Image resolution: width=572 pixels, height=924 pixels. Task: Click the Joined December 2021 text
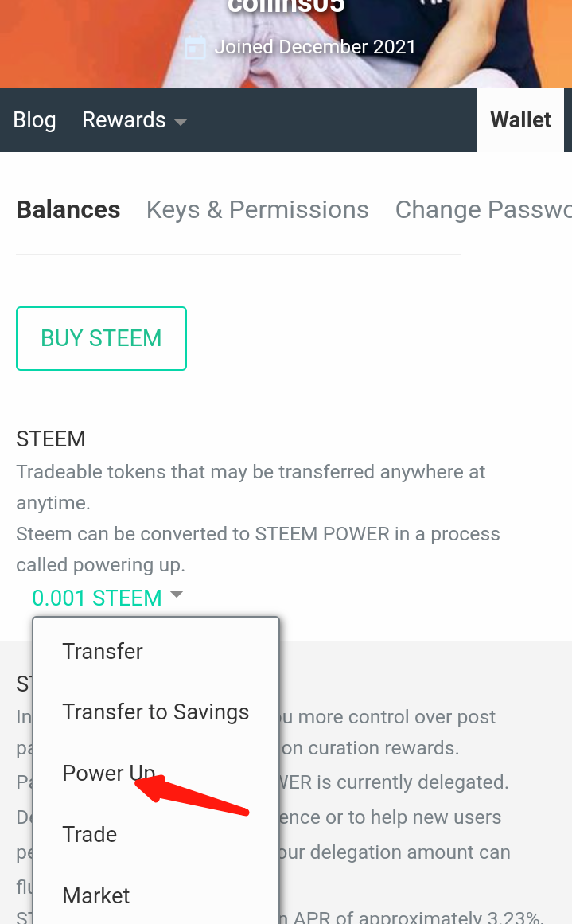click(315, 47)
